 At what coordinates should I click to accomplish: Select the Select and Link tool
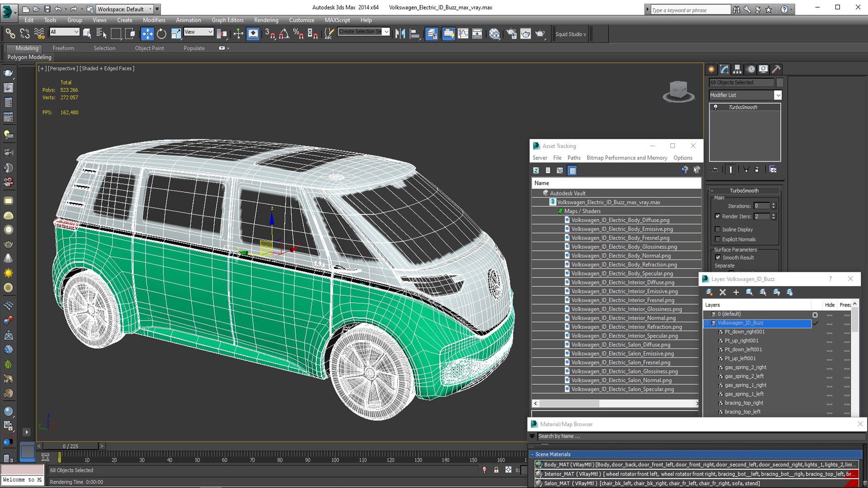[10, 33]
